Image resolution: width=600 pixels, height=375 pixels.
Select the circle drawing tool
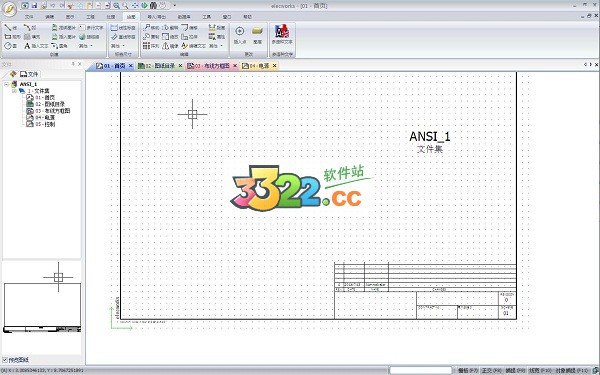(10, 46)
